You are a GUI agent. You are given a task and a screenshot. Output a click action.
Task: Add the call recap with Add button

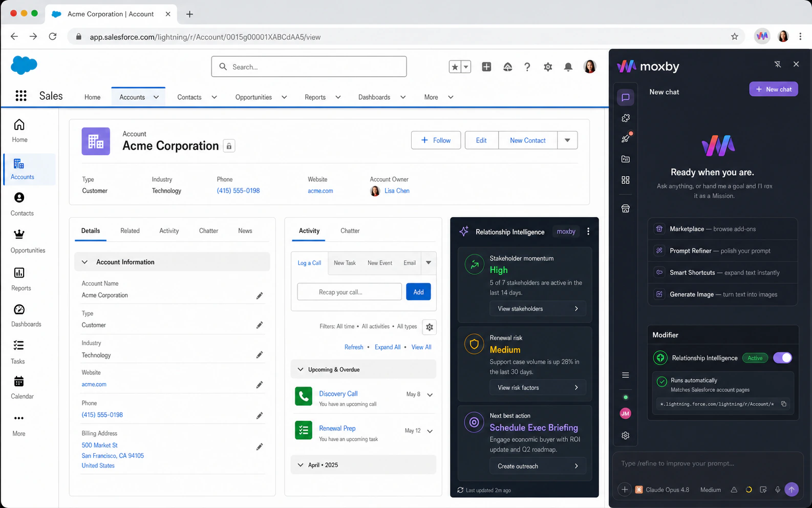(x=418, y=292)
